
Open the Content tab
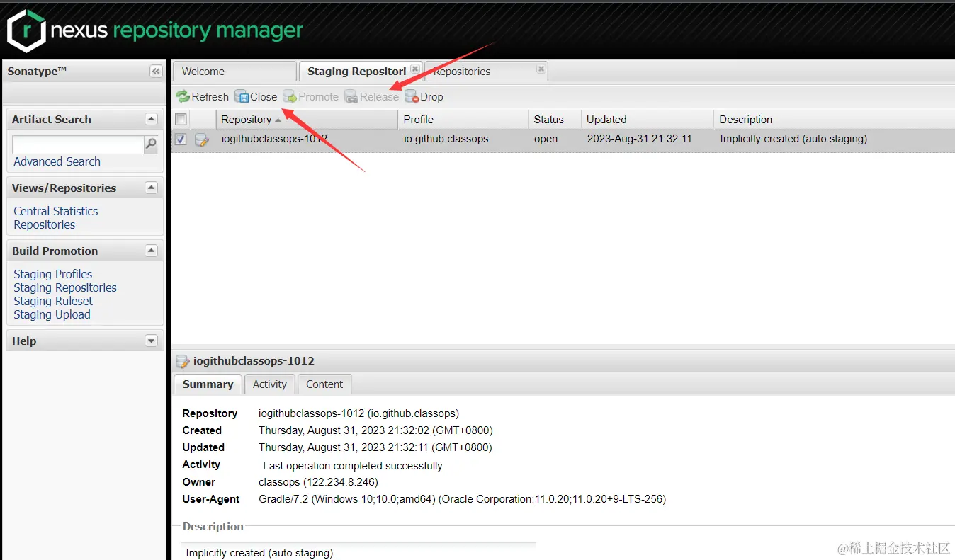coord(324,384)
